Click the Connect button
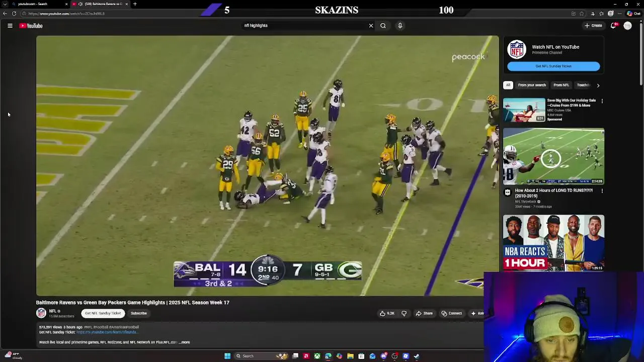The image size is (644, 362). tap(451, 313)
